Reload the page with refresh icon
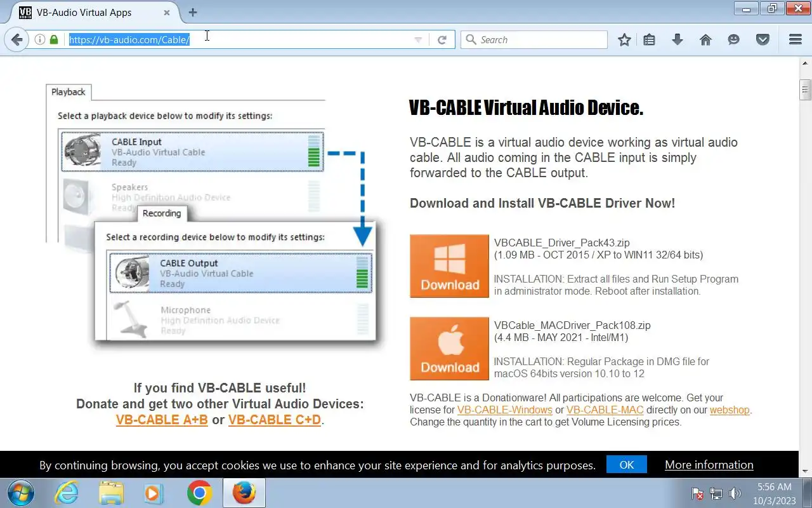The height and width of the screenshot is (508, 812). (442, 39)
